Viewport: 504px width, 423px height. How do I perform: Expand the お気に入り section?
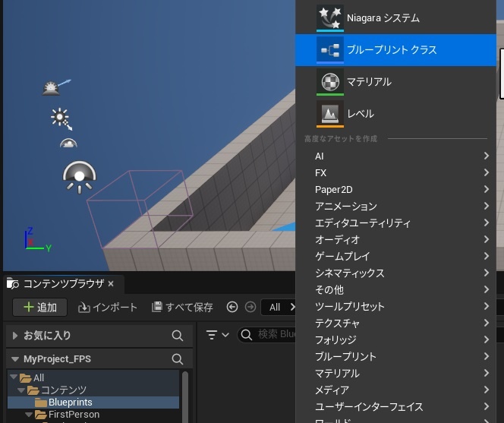tap(14, 336)
